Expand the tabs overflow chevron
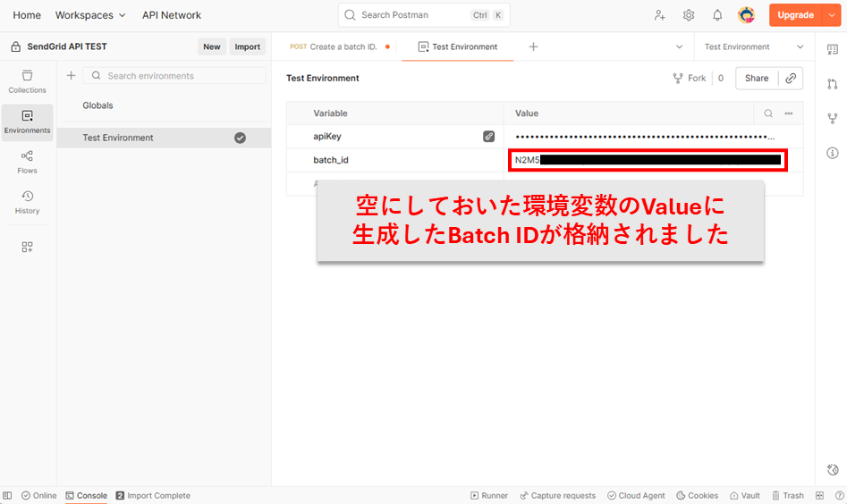The height and width of the screenshot is (504, 847). [x=679, y=47]
